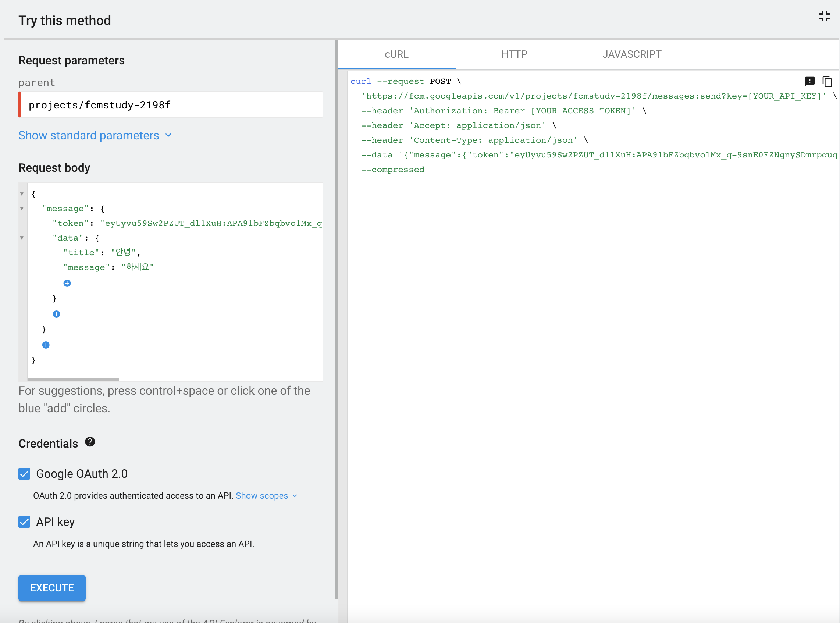Image resolution: width=840 pixels, height=623 pixels.
Task: Expand Show standard parameters
Action: pos(95,135)
